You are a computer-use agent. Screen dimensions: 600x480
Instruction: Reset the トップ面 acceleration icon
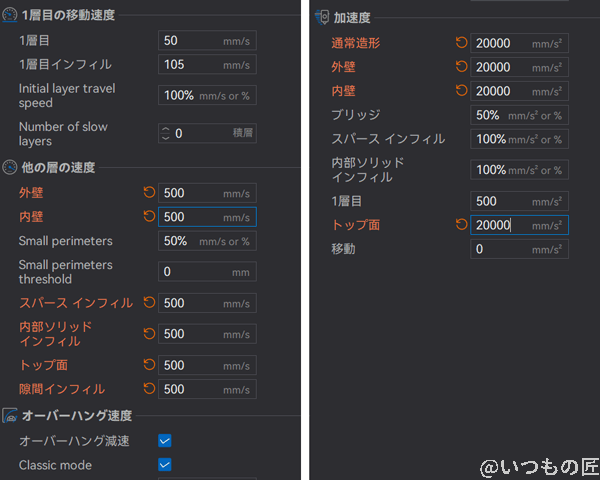(461, 225)
